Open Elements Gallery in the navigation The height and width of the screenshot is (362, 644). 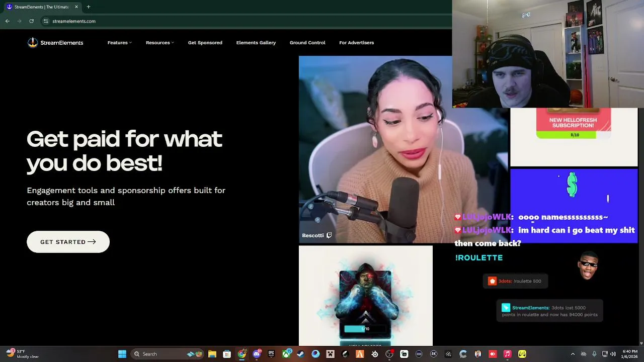pos(256,43)
